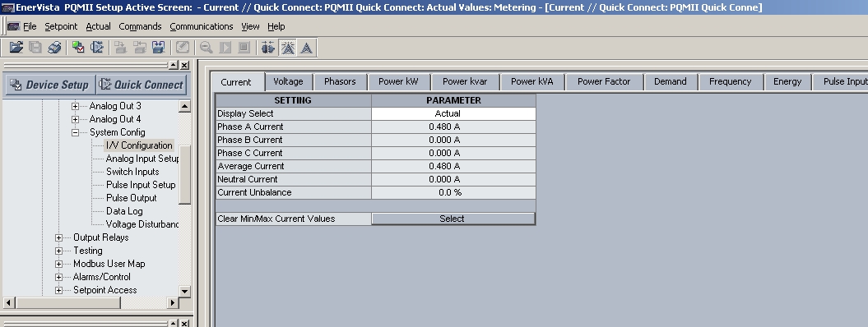Click the Display Select Actual field
Viewport: 868px width, 327px height.
point(453,113)
